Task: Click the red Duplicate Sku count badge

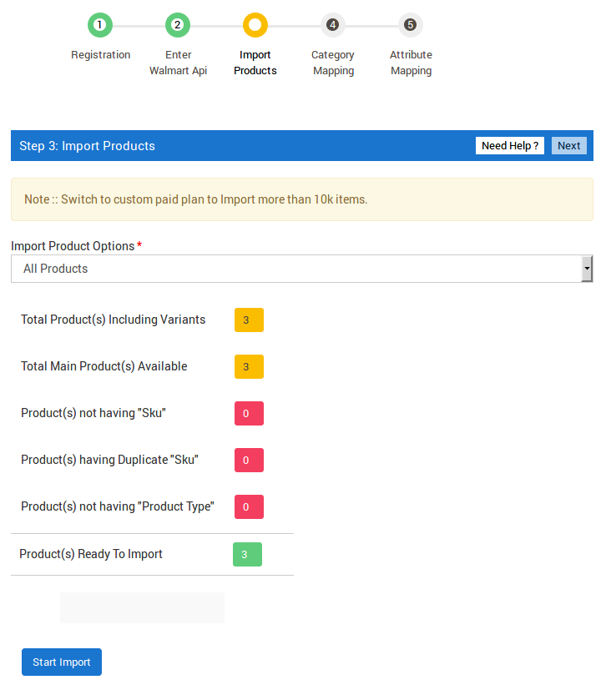Action: point(250,461)
